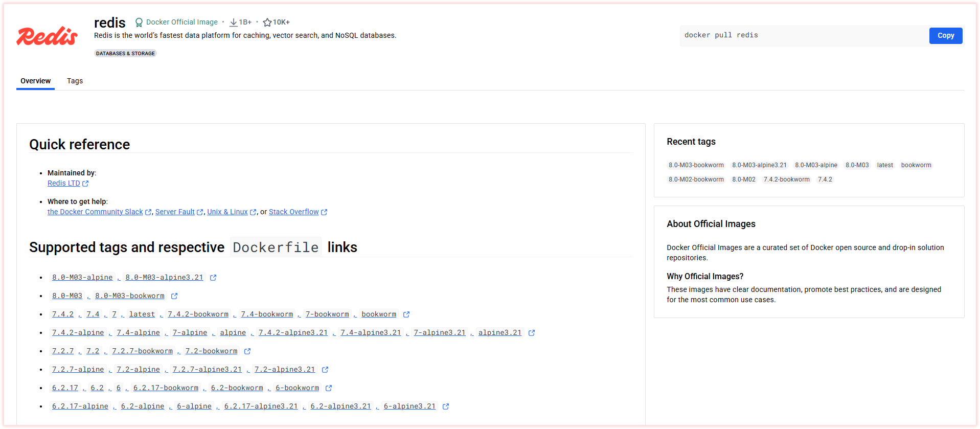Image resolution: width=980 pixels, height=429 pixels.
Task: Open the 7.2.7-alpine tag link
Action: point(78,369)
